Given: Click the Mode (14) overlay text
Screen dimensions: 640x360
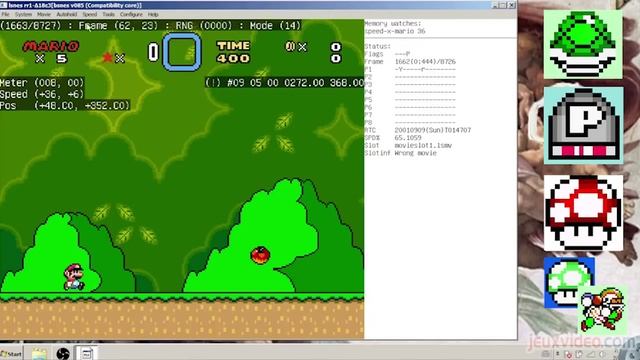Looking at the screenshot, I should click(276, 26).
